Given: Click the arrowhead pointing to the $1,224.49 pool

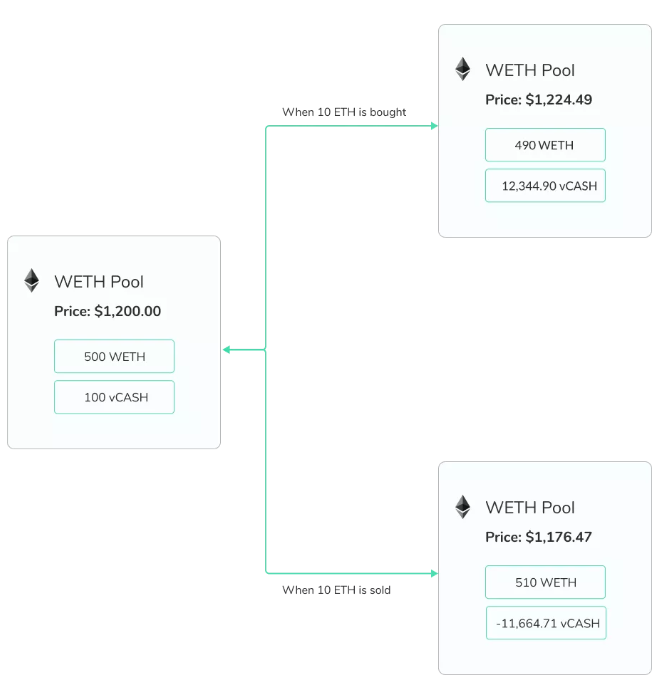Looking at the screenshot, I should [434, 126].
